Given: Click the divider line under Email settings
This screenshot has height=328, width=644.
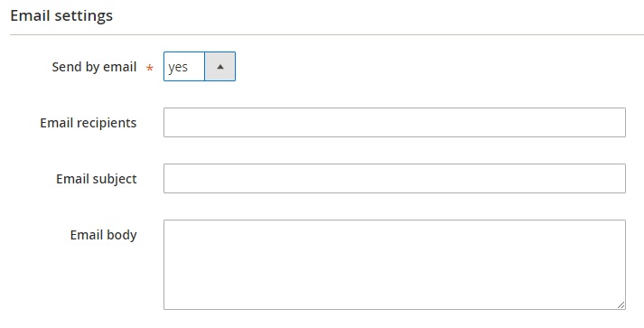Looking at the screenshot, I should [327, 35].
